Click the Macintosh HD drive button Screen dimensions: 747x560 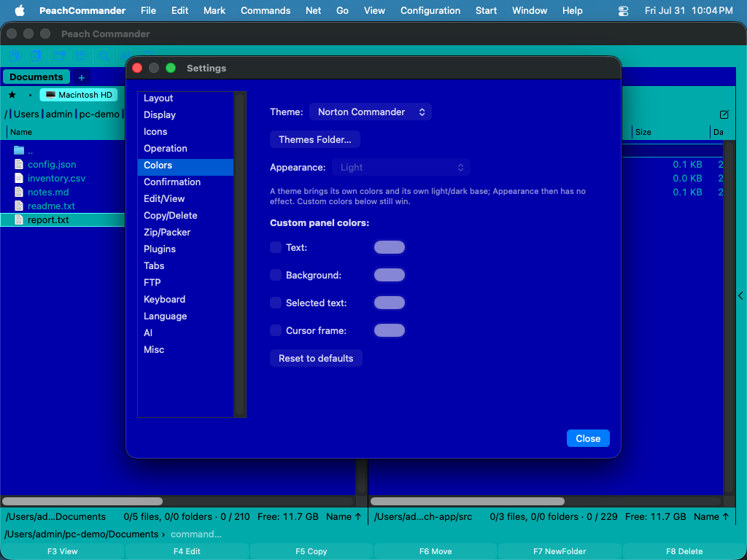(x=79, y=95)
